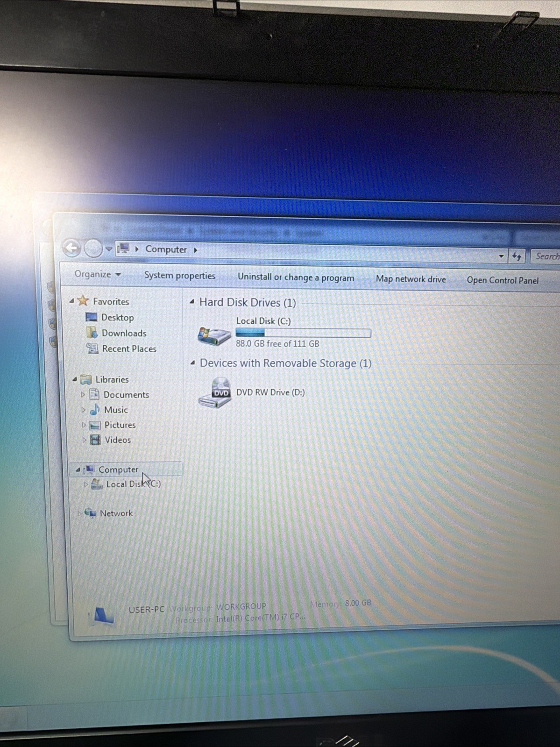This screenshot has height=747, width=560.
Task: Open Music library
Action: click(116, 410)
